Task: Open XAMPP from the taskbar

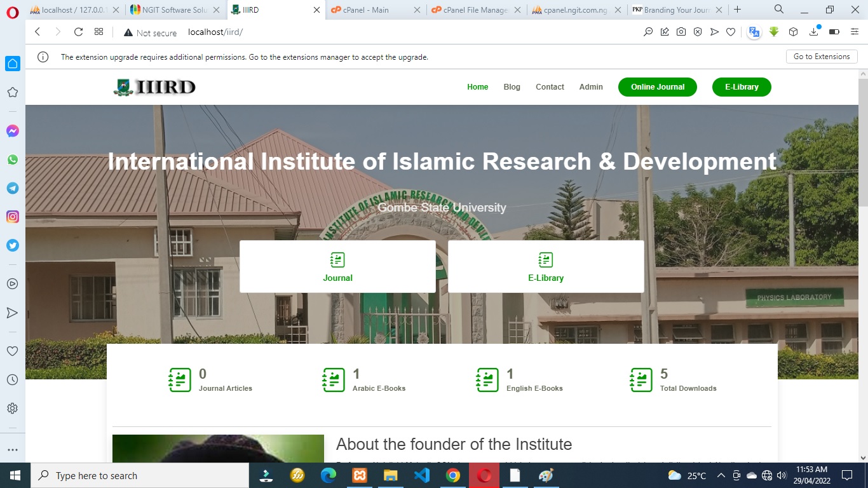Action: [x=359, y=475]
